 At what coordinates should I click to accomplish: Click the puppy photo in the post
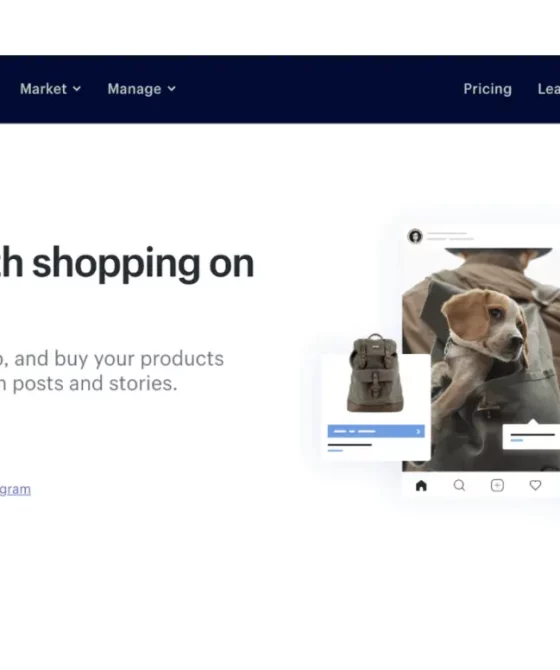(481, 358)
